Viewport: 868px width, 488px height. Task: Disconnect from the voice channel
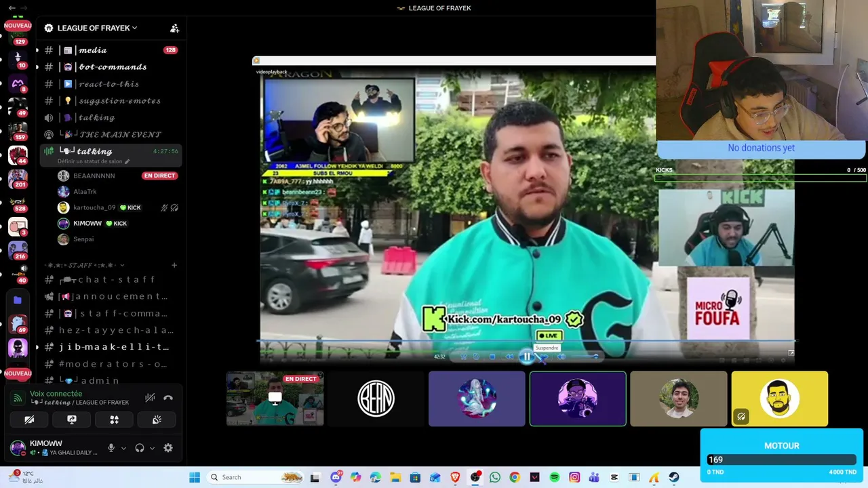point(168,398)
